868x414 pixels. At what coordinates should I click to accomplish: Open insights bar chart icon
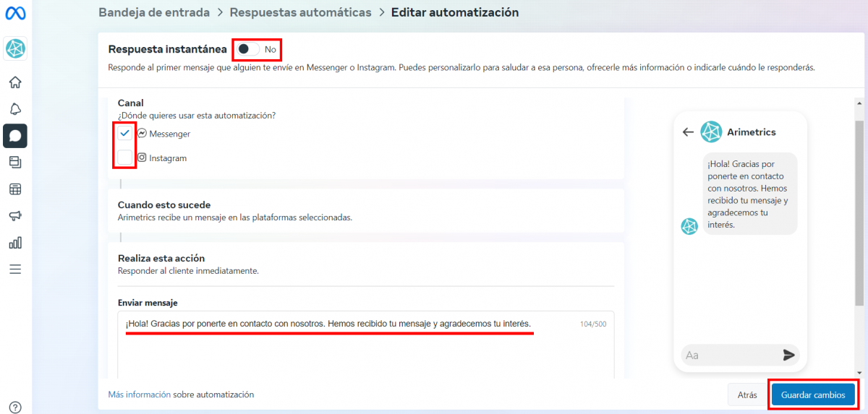click(15, 243)
